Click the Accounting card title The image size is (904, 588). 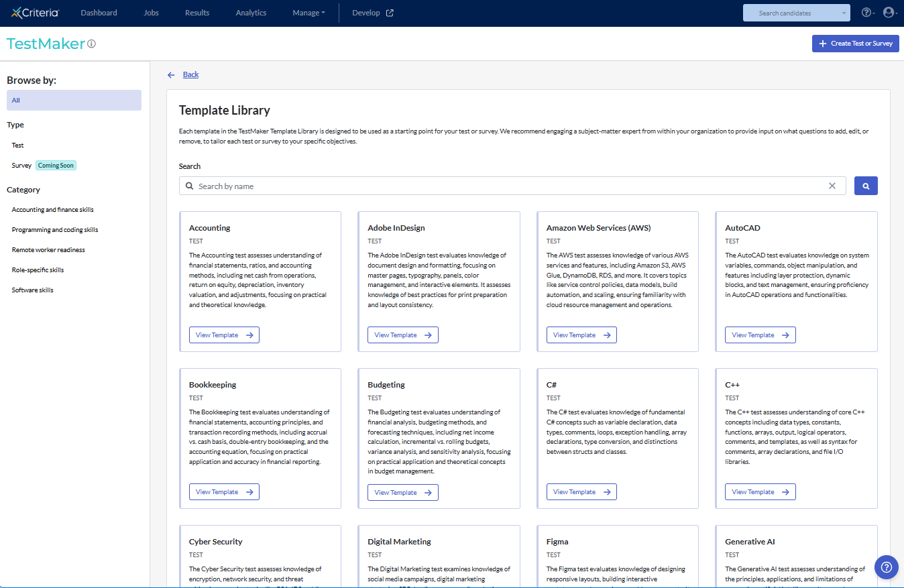[x=210, y=228]
